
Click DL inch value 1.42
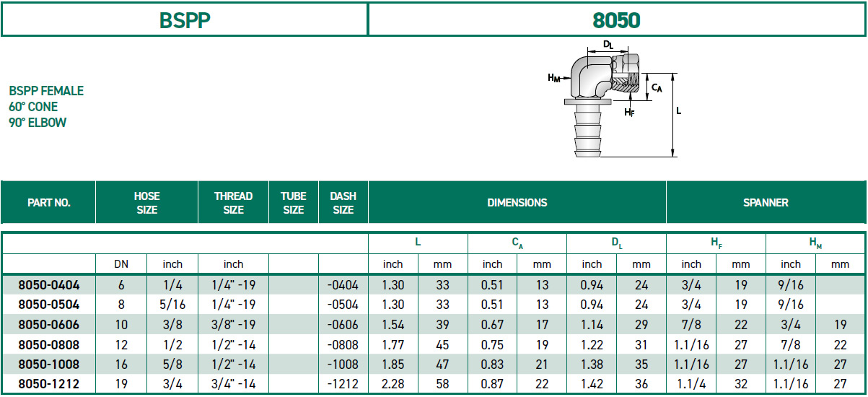592,384
